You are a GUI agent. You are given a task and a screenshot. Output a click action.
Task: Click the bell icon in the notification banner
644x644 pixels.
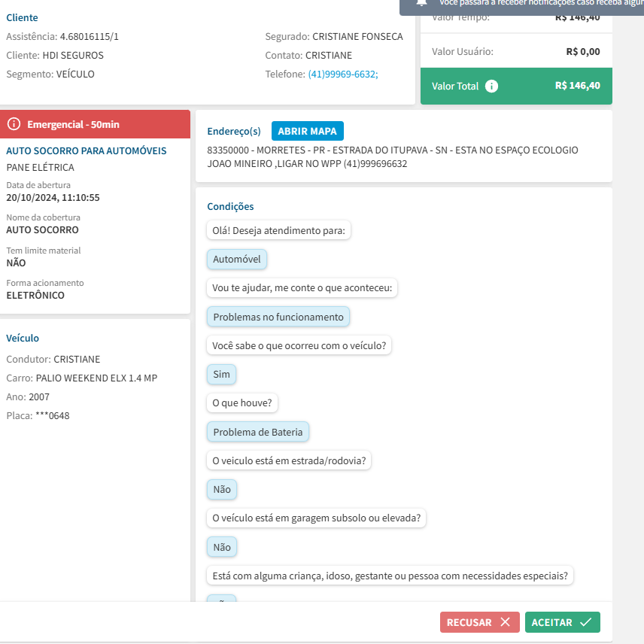point(421,2)
